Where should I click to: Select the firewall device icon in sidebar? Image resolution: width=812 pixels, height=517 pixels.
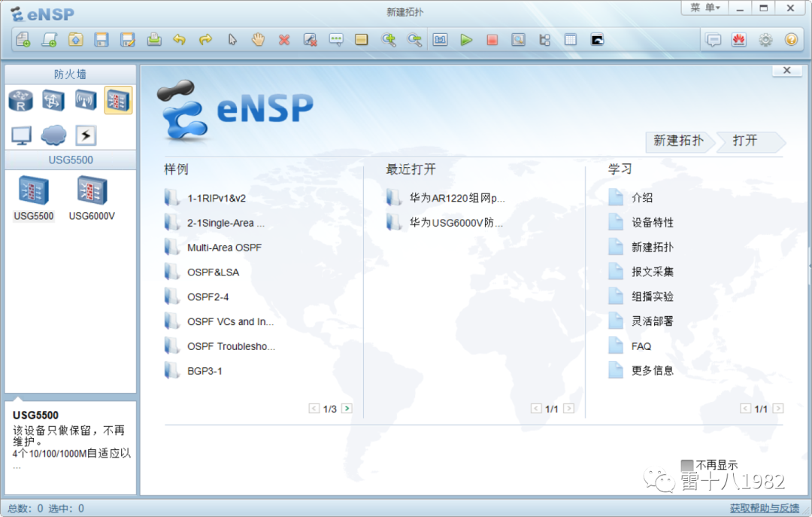(117, 100)
